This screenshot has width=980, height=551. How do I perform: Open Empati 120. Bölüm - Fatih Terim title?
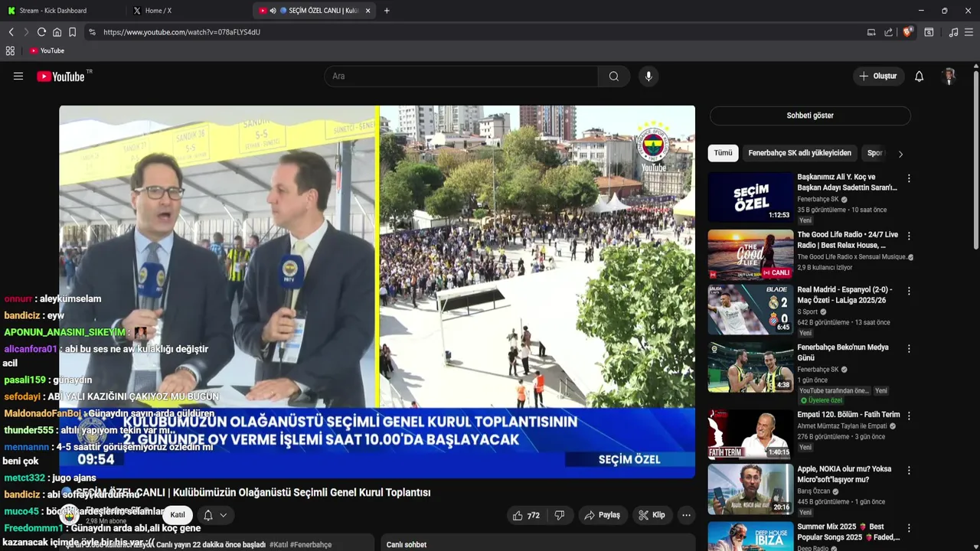coord(848,415)
